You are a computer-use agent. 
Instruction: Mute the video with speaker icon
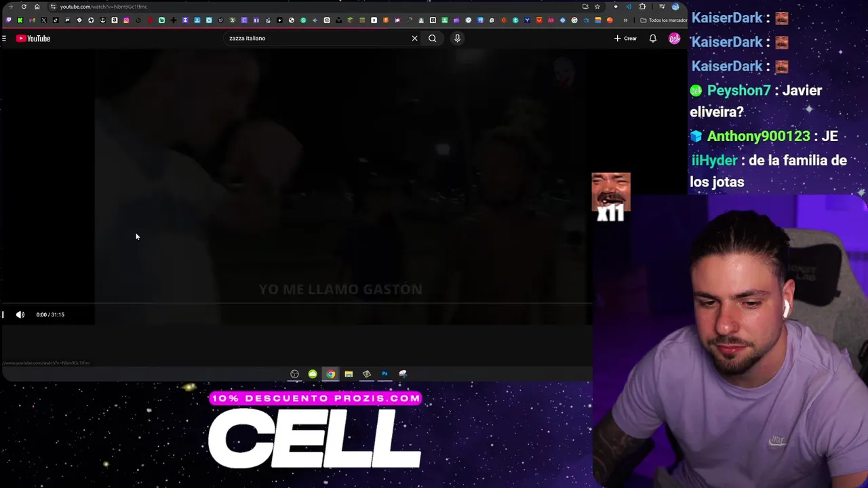tap(20, 314)
